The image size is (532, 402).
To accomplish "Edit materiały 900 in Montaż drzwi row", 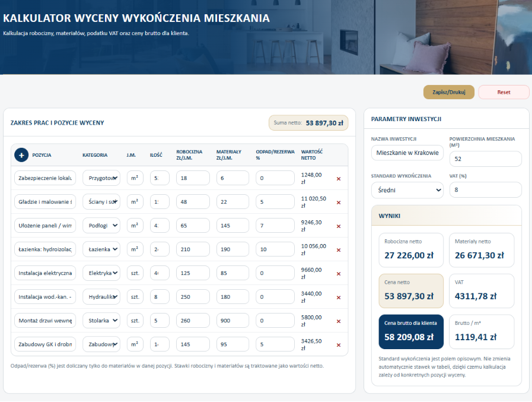I will click(232, 321).
